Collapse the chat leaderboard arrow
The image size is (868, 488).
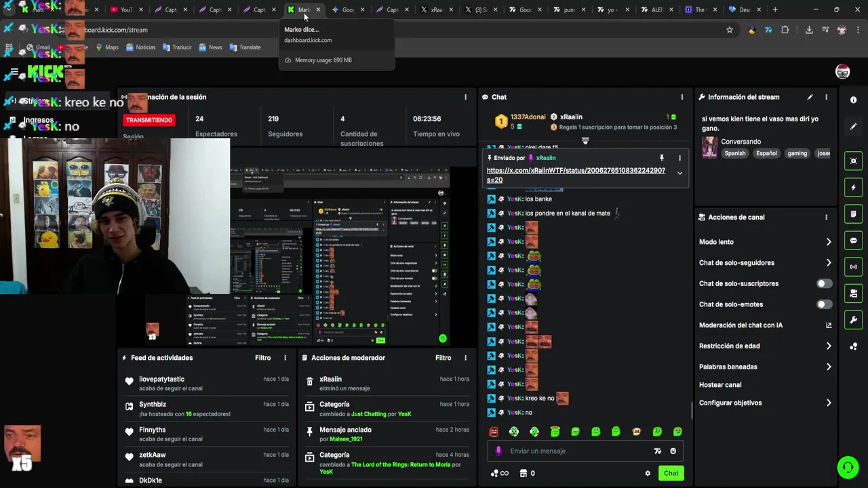585,141
